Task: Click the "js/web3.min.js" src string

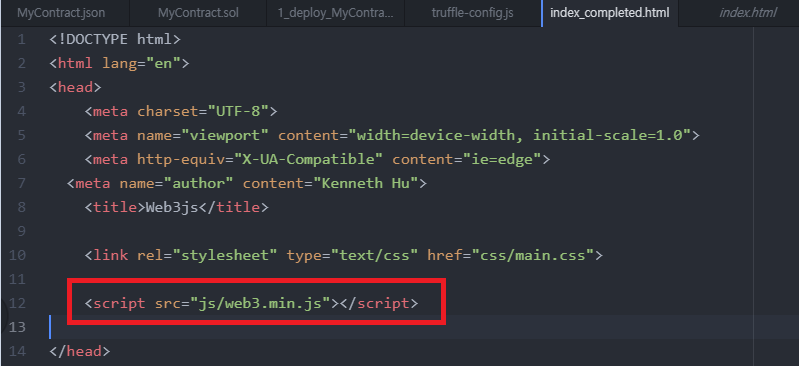Action: 261,304
